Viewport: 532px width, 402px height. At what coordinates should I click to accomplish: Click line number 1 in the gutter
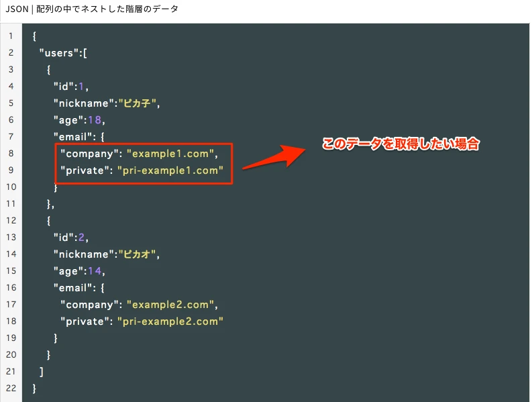point(11,36)
